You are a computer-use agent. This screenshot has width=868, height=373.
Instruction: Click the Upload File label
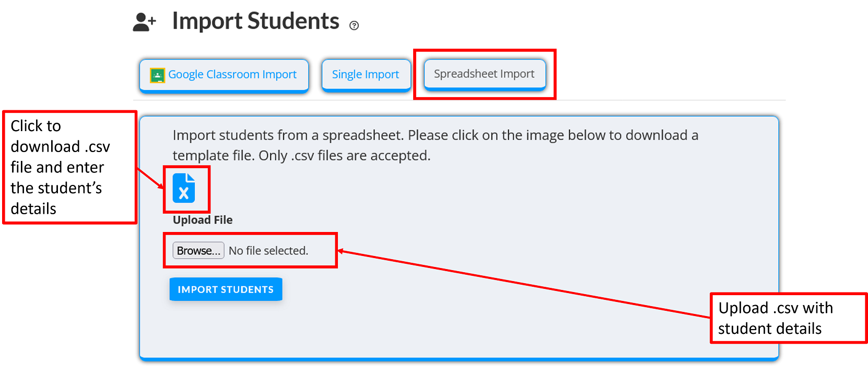pos(202,219)
